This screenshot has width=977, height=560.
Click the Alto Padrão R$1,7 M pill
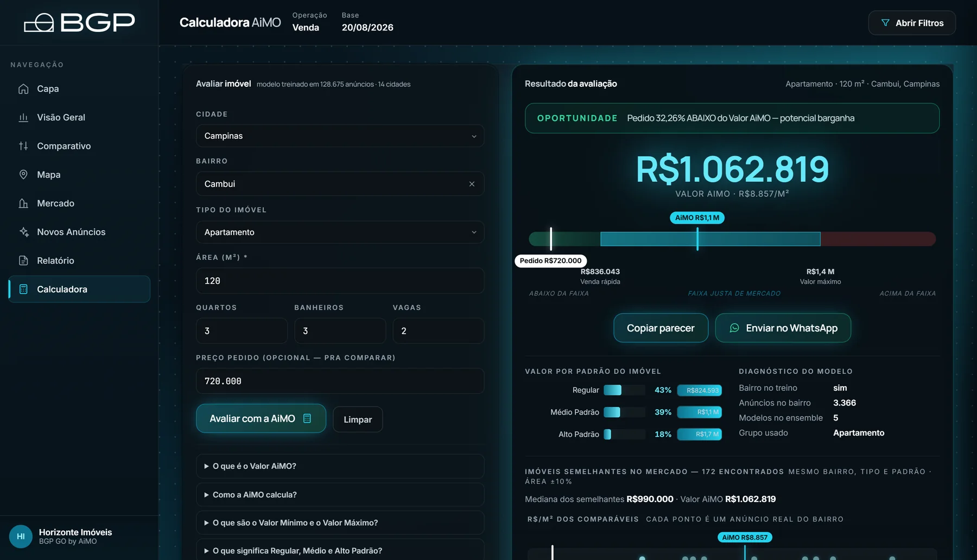coord(700,434)
